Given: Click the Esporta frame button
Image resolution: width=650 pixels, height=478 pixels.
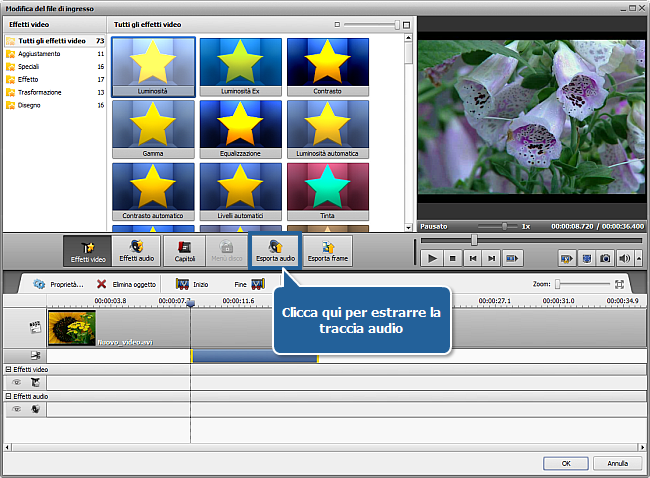Looking at the screenshot, I should click(x=327, y=250).
